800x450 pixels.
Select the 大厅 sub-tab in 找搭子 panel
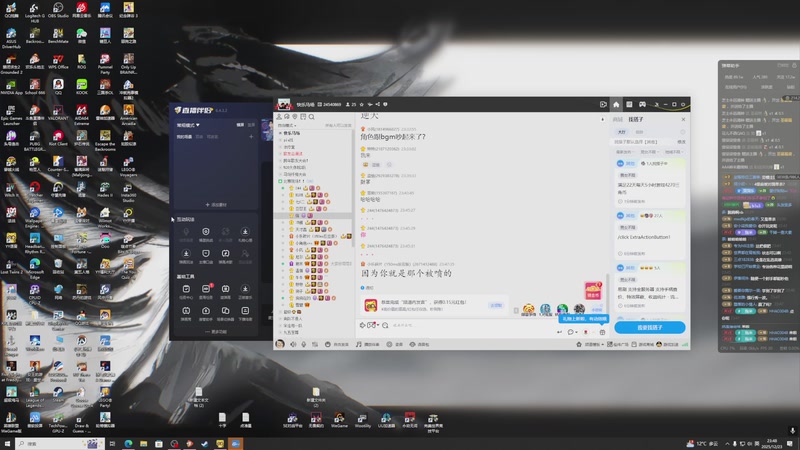click(x=621, y=132)
